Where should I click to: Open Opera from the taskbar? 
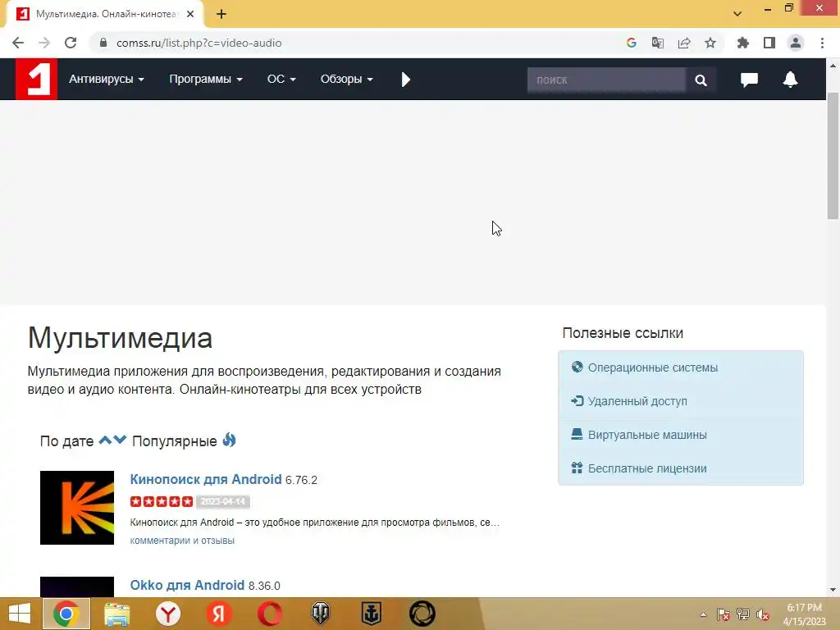click(269, 614)
